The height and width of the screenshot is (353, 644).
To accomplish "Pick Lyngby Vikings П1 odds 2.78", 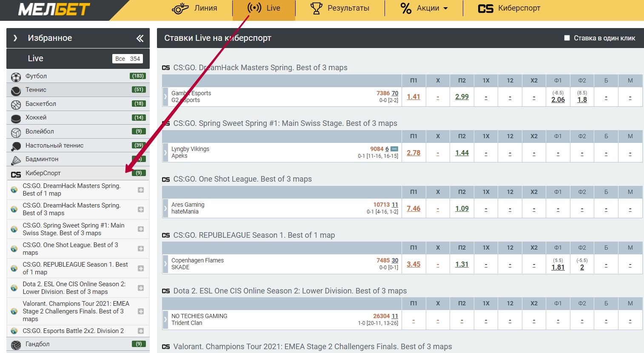I will [x=413, y=153].
